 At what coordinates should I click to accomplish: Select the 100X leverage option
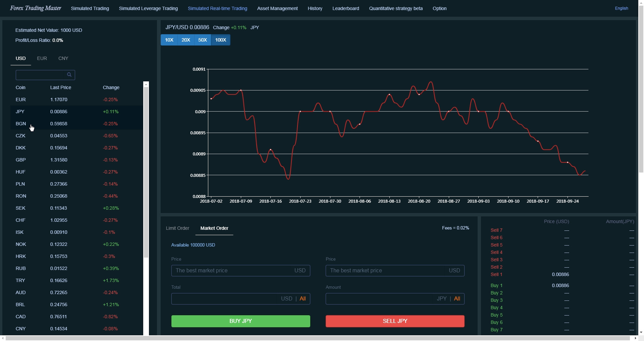pos(220,40)
